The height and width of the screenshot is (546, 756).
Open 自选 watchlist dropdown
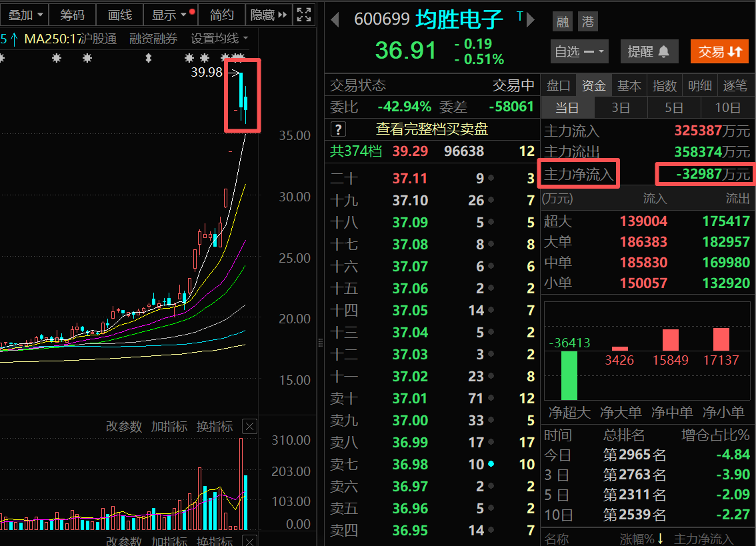coord(579,51)
